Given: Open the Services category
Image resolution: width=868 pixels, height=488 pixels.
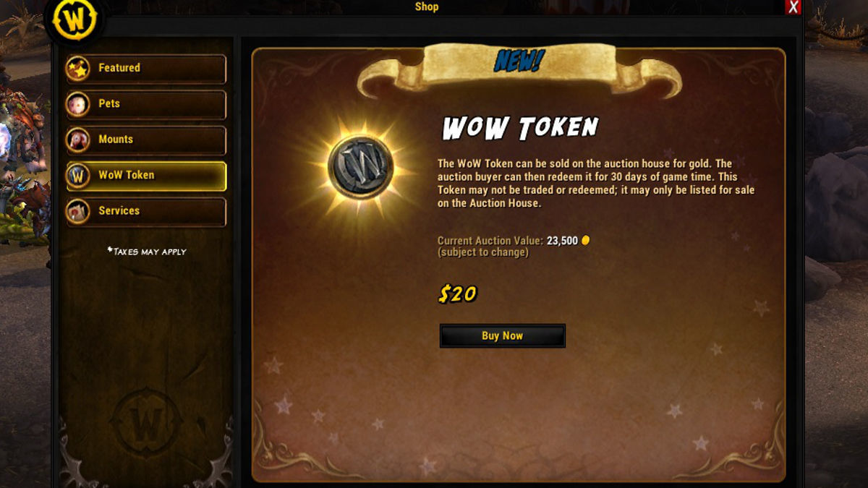Looking at the screenshot, I should pos(146,212).
